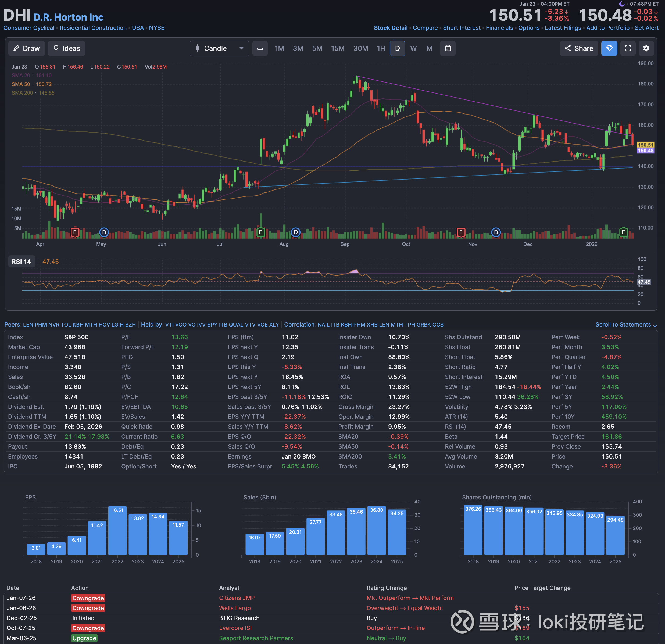Select the Monthly timeframe button
The height and width of the screenshot is (644, 665).
429,49
